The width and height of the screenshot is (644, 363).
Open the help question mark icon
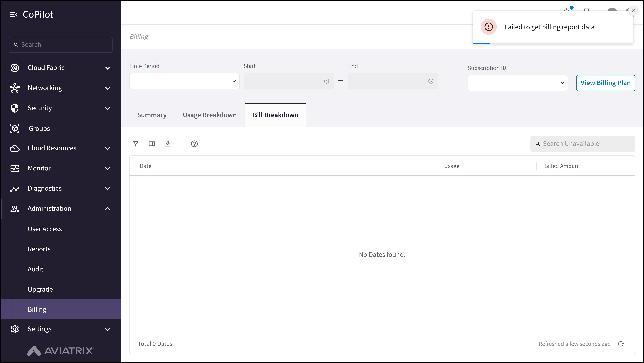click(x=194, y=144)
